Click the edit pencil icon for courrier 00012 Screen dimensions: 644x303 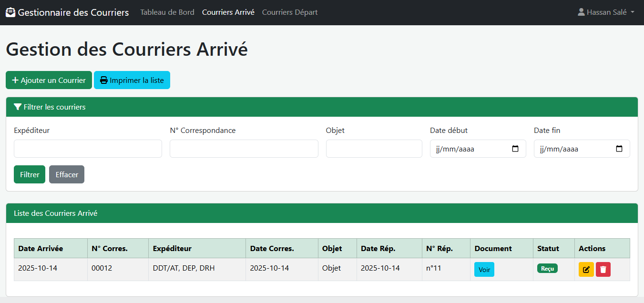point(586,270)
